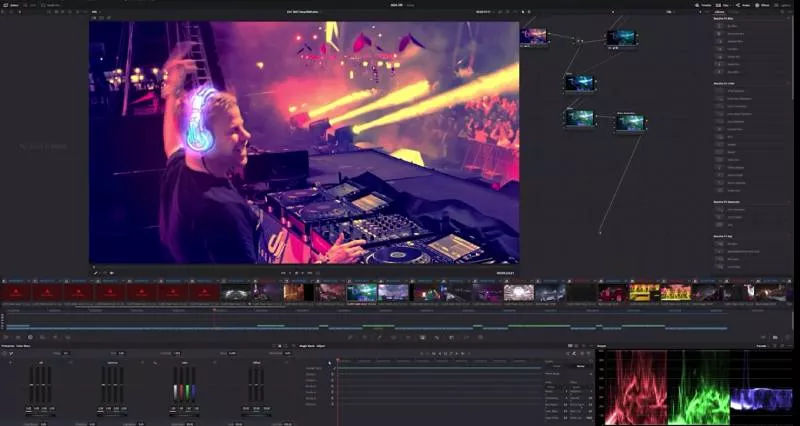Open the Gallery panel
800x426 pixels.
click(12, 5)
